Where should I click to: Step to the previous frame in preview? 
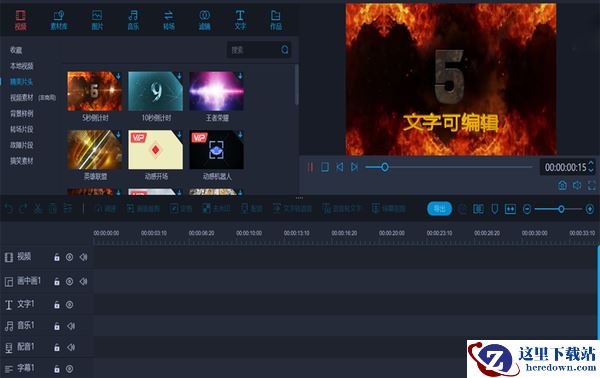click(x=339, y=167)
